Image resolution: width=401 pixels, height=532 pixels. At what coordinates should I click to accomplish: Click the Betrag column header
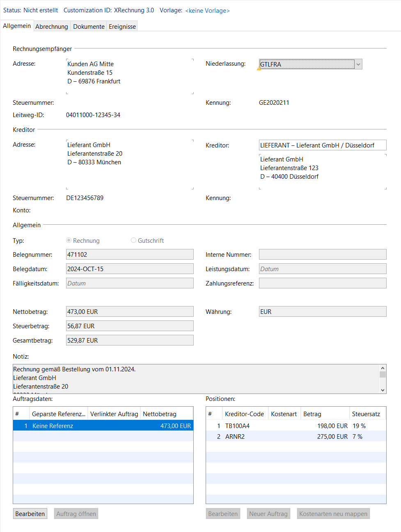coord(325,414)
